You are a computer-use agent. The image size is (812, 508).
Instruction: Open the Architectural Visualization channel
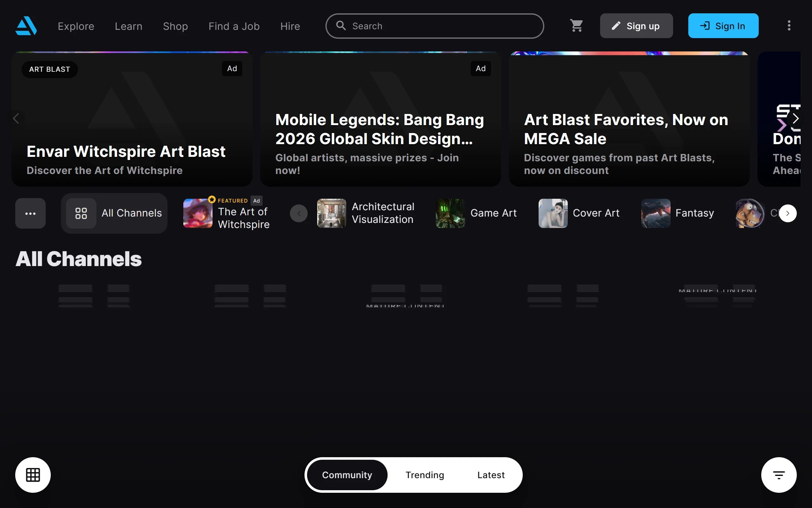point(366,213)
